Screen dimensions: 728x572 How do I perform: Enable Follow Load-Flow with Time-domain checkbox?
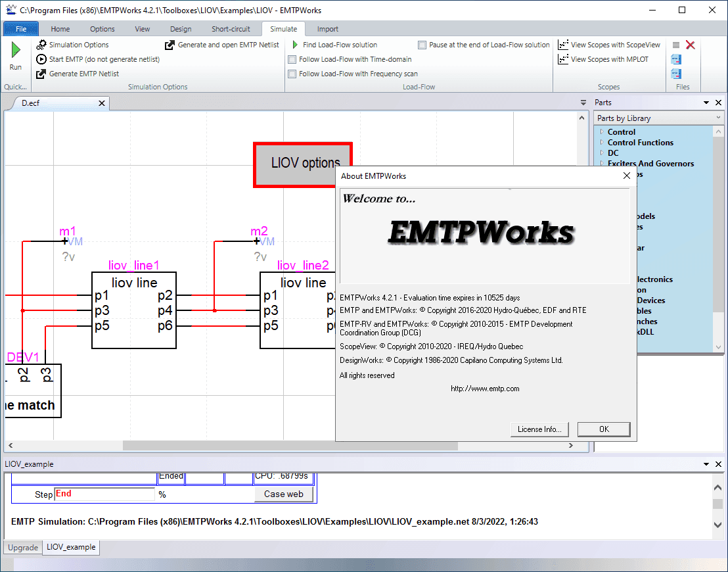tap(292, 59)
